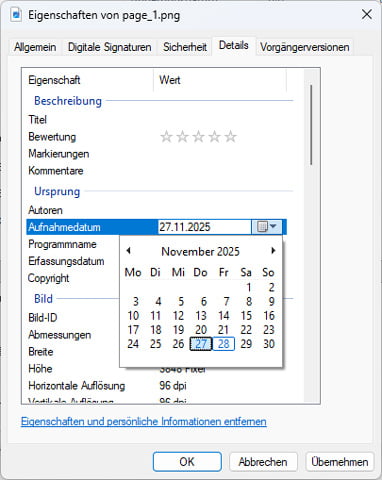Select the highlighted day 27 in calendar

pos(201,344)
